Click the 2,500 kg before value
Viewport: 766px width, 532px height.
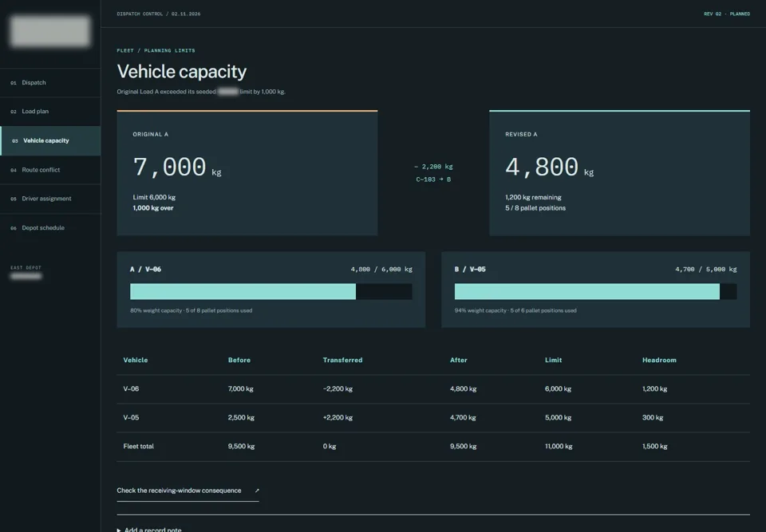[241, 418]
